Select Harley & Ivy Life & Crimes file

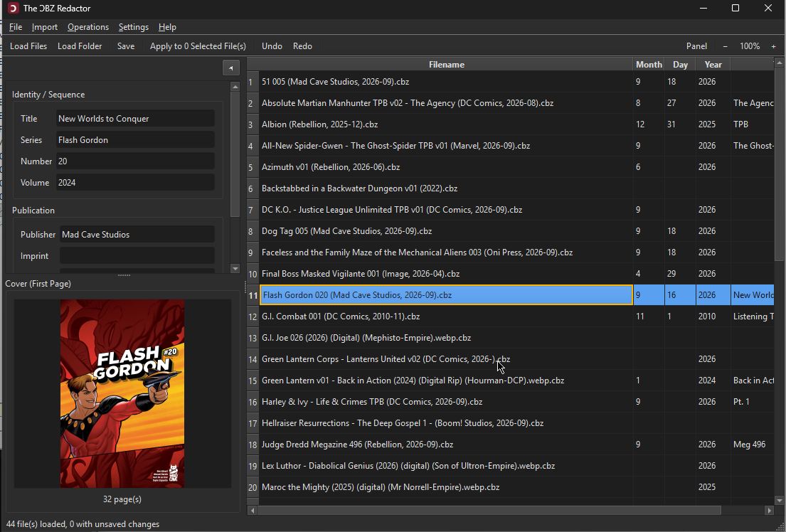click(446, 402)
